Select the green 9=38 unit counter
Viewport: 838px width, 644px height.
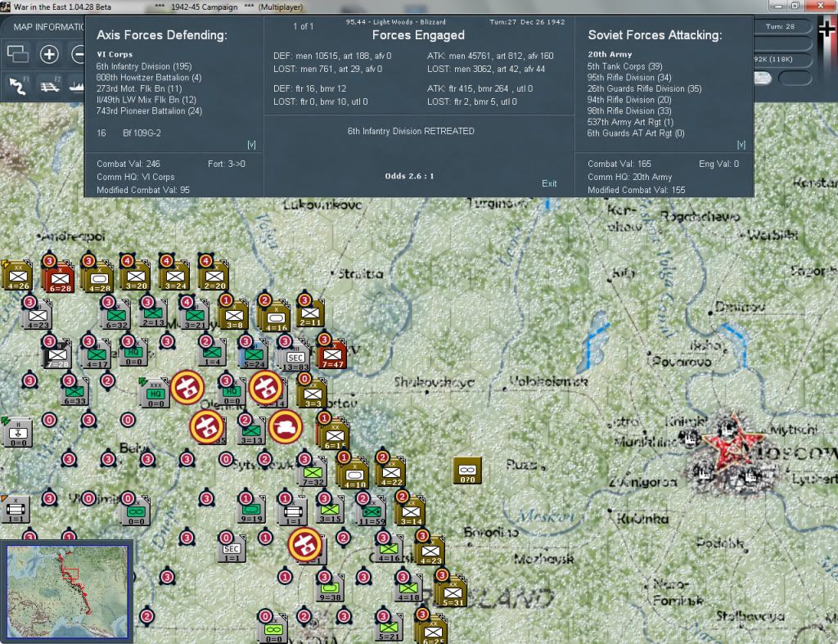point(330,588)
